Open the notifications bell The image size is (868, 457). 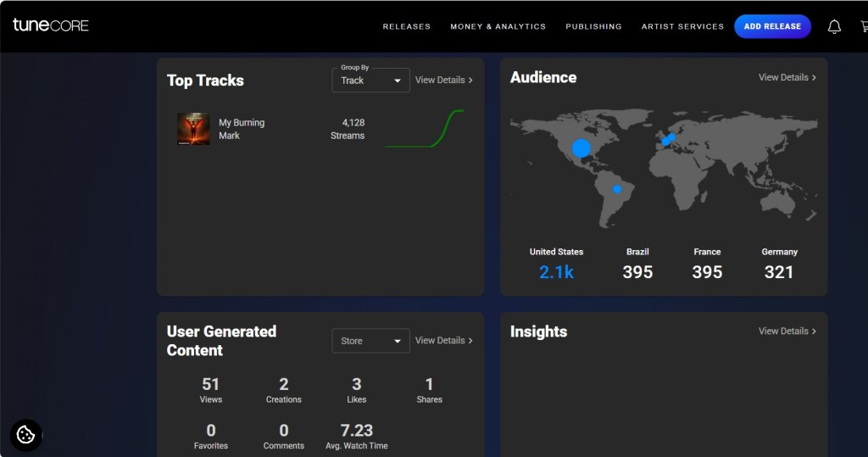(x=834, y=26)
